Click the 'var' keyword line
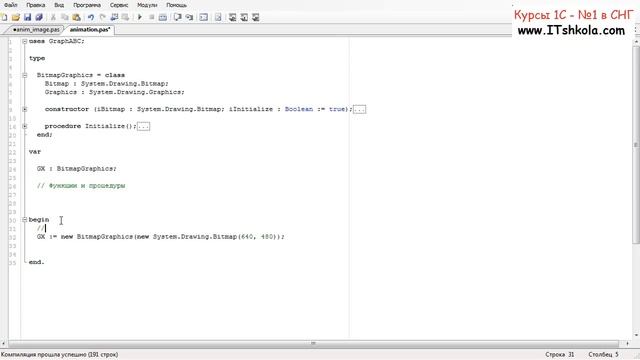 (x=35, y=152)
